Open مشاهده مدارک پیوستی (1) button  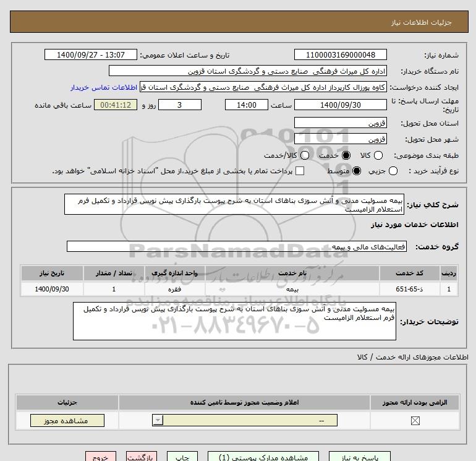pos(263,457)
